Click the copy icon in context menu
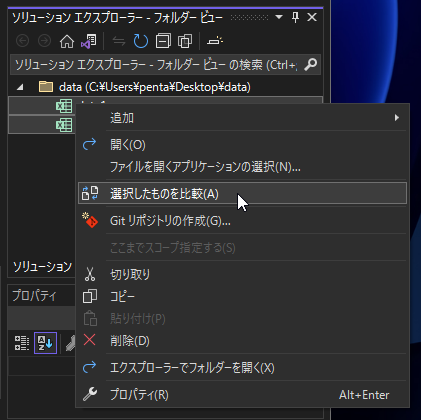421x420 pixels. [90, 296]
